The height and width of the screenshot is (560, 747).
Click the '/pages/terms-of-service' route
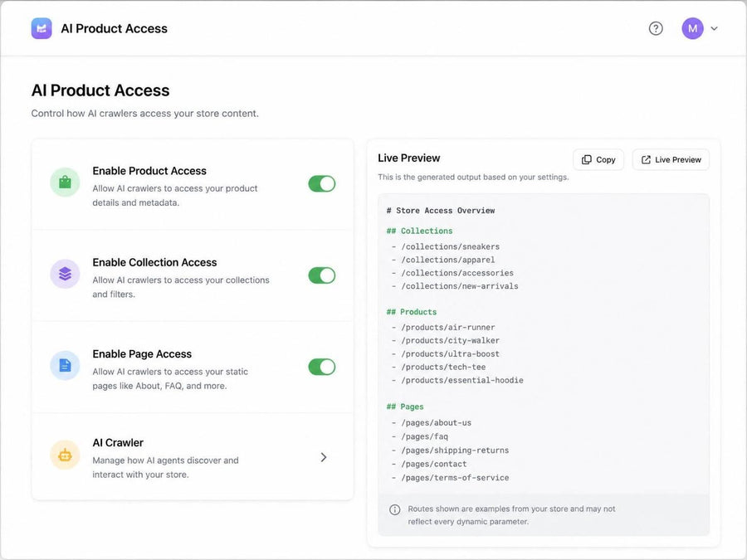455,478
